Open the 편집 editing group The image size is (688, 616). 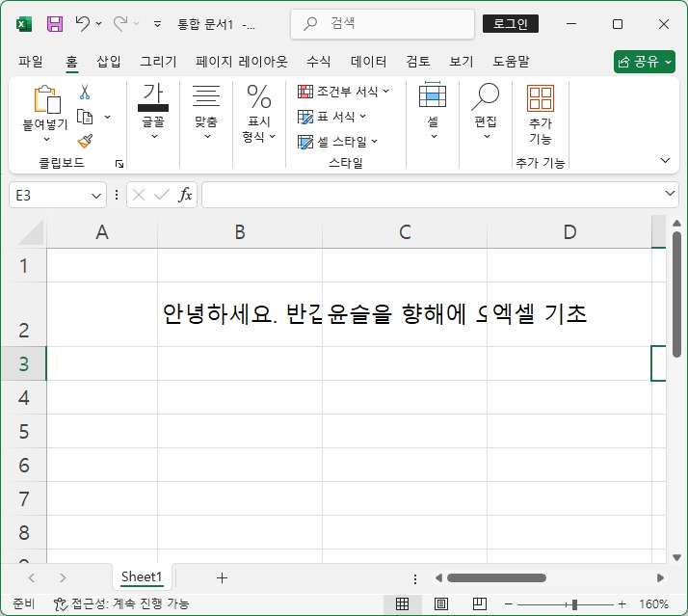click(486, 112)
